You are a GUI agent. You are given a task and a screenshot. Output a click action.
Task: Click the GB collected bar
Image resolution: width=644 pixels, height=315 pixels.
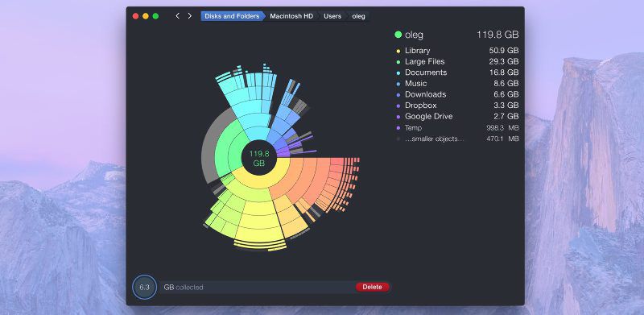(258, 287)
